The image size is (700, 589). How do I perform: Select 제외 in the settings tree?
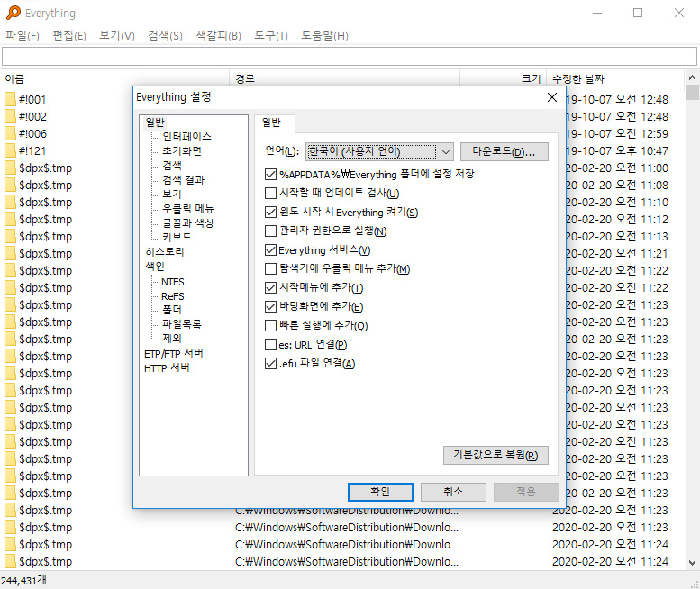[172, 339]
